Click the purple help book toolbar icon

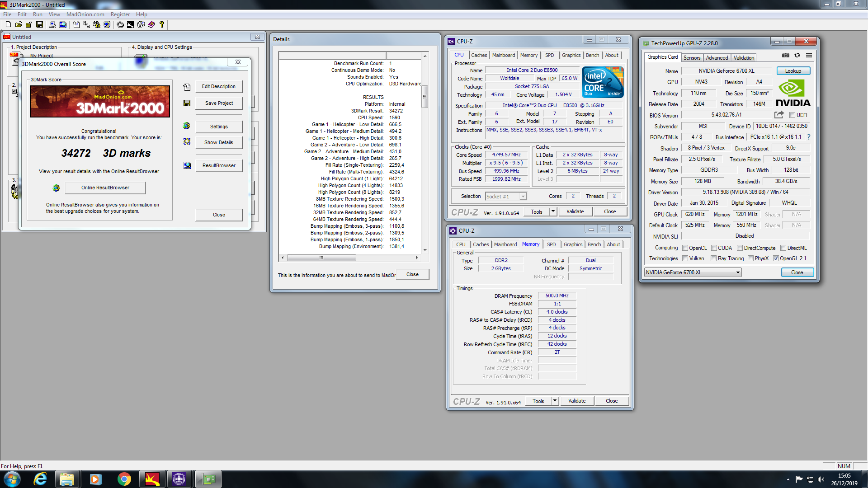pos(151,24)
